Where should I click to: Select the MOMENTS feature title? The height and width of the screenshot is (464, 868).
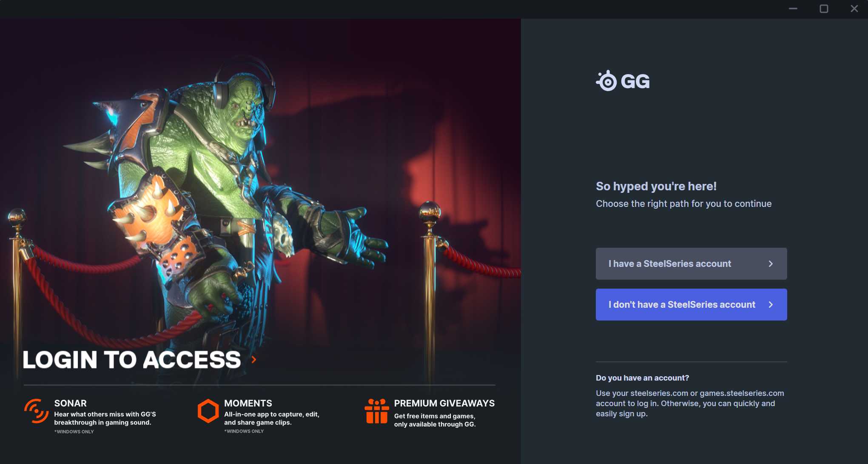click(248, 403)
